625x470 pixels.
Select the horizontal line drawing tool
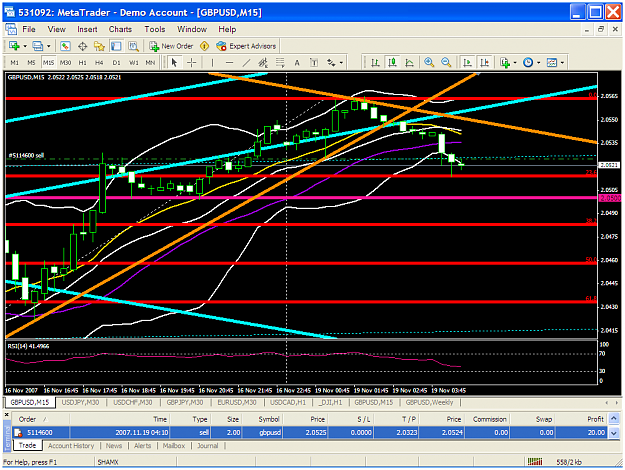(x=229, y=63)
